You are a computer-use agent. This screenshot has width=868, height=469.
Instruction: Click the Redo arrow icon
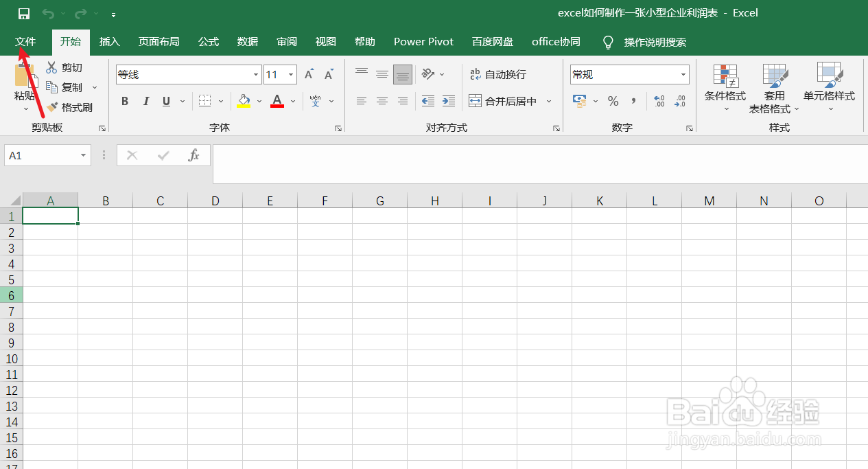[80, 14]
